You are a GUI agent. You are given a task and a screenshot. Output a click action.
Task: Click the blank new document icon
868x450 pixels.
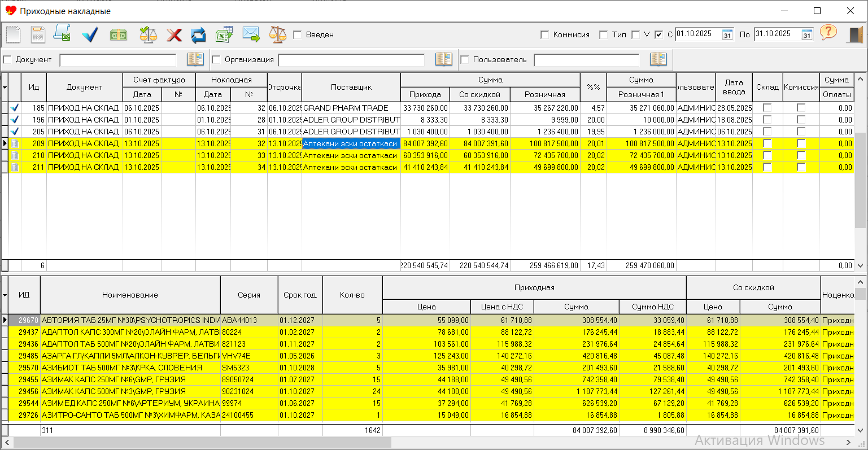(x=13, y=35)
